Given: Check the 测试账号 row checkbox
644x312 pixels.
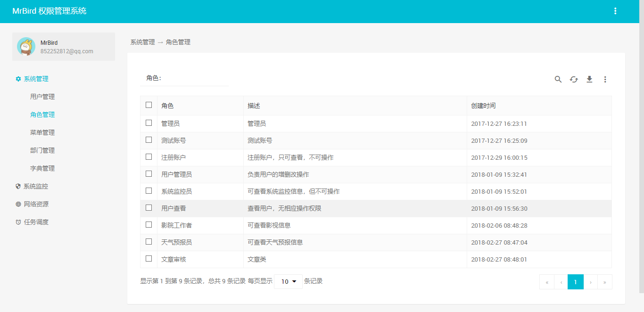Looking at the screenshot, I should [x=149, y=140].
